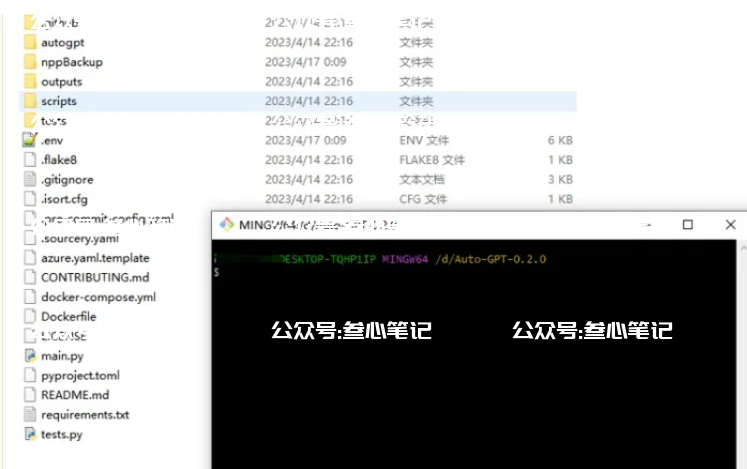The image size is (747, 469).
Task: Select the autogpt folder name
Action: click(62, 42)
